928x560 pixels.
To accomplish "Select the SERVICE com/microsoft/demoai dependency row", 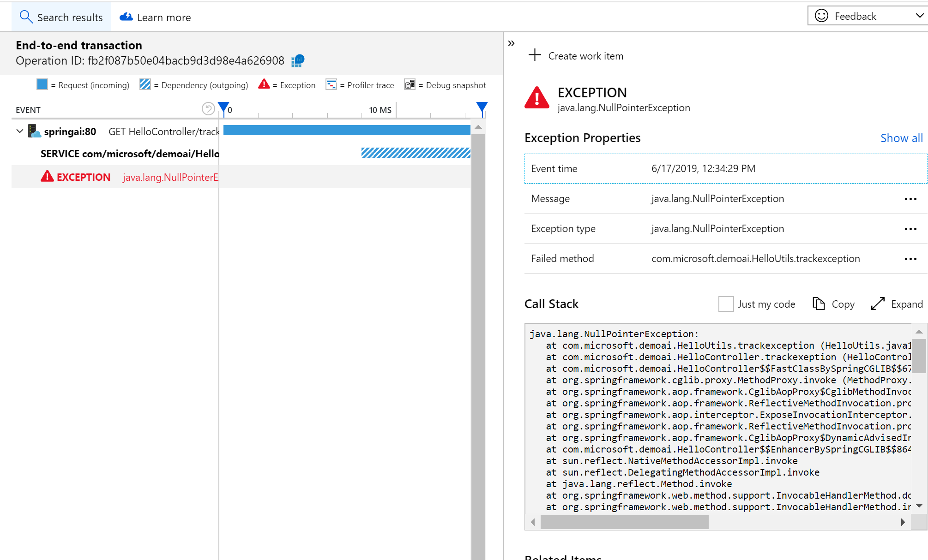I will click(x=130, y=154).
